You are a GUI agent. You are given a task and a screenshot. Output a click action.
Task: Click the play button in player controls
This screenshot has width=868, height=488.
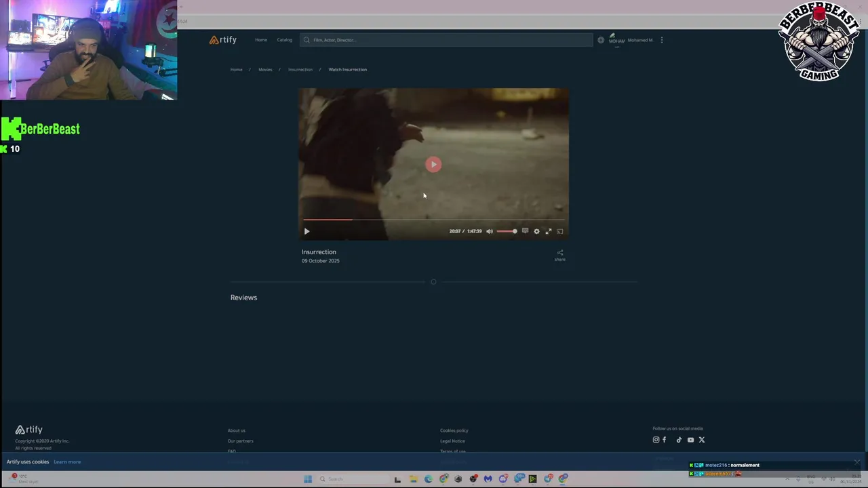tap(307, 231)
